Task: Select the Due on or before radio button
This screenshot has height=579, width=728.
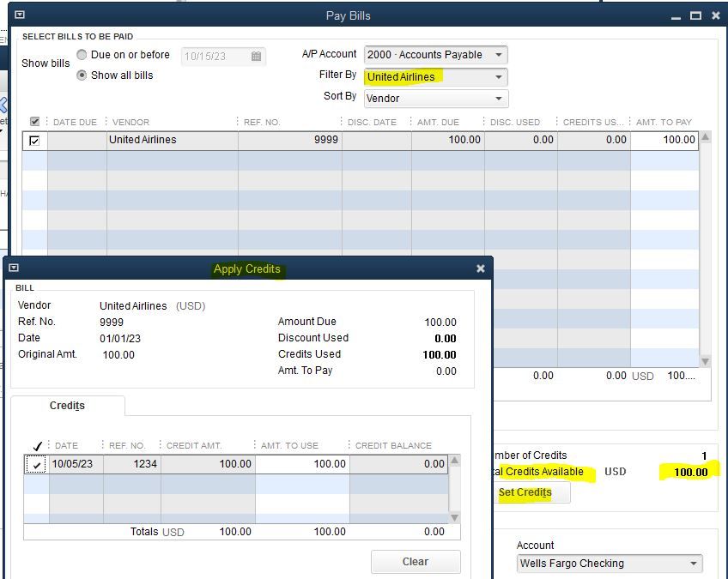Action: (82, 55)
